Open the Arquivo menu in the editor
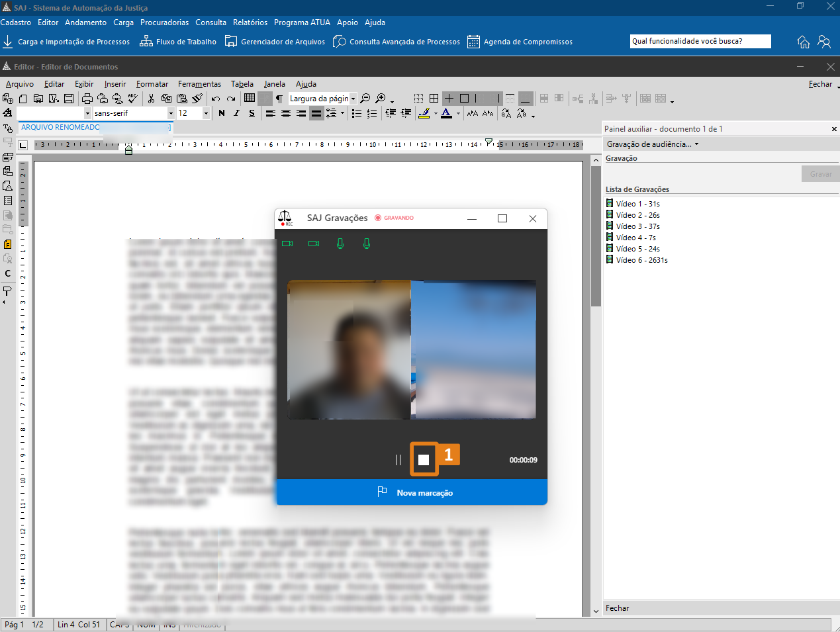Image resolution: width=840 pixels, height=632 pixels. coord(20,84)
